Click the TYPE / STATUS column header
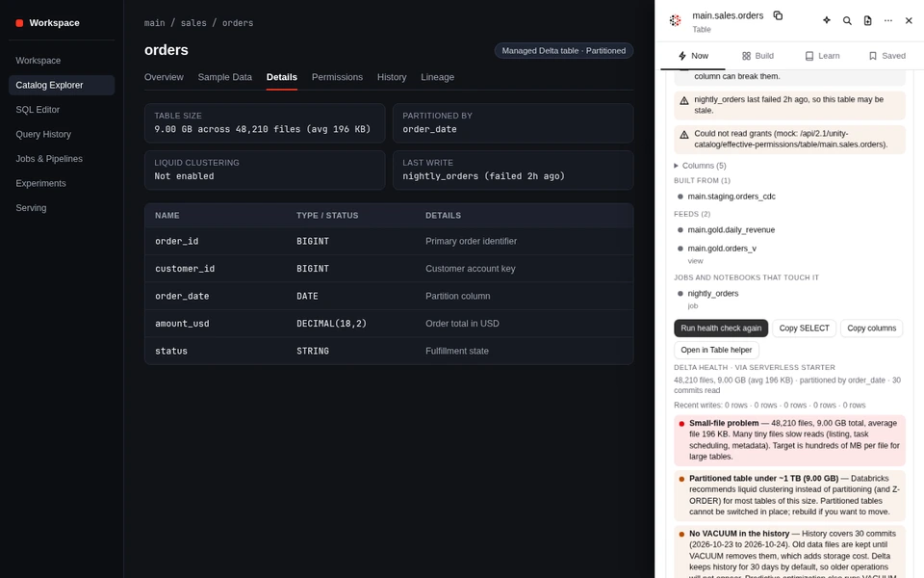The image size is (924, 578). click(327, 215)
